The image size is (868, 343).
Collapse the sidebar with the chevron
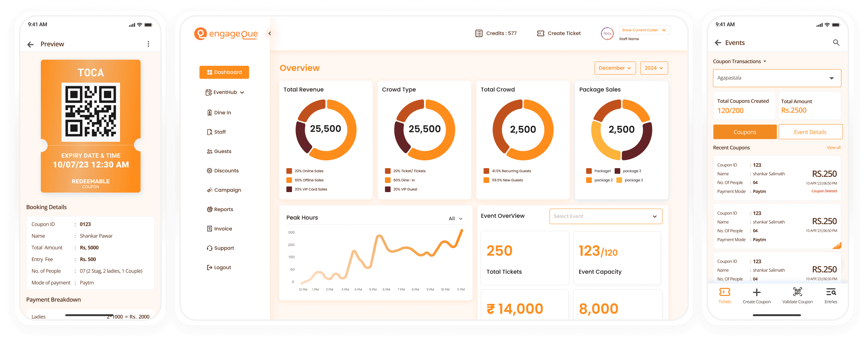pyautogui.click(x=270, y=33)
